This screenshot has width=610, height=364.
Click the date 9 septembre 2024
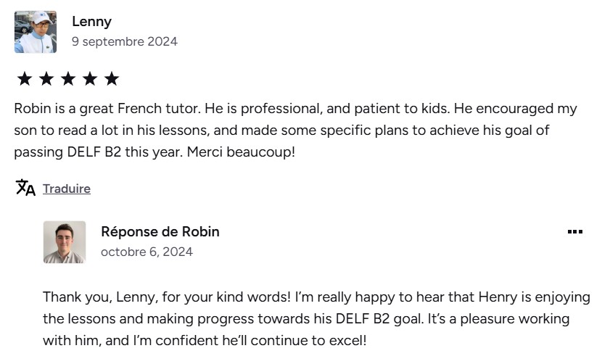pyautogui.click(x=125, y=41)
